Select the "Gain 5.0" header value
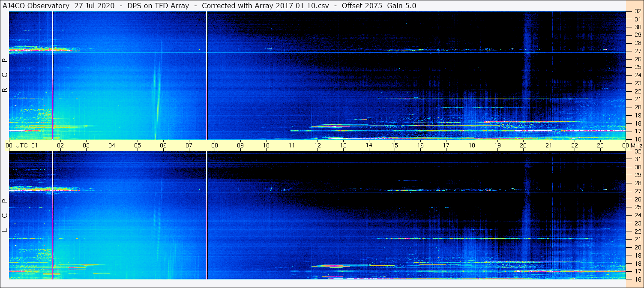 [401, 6]
